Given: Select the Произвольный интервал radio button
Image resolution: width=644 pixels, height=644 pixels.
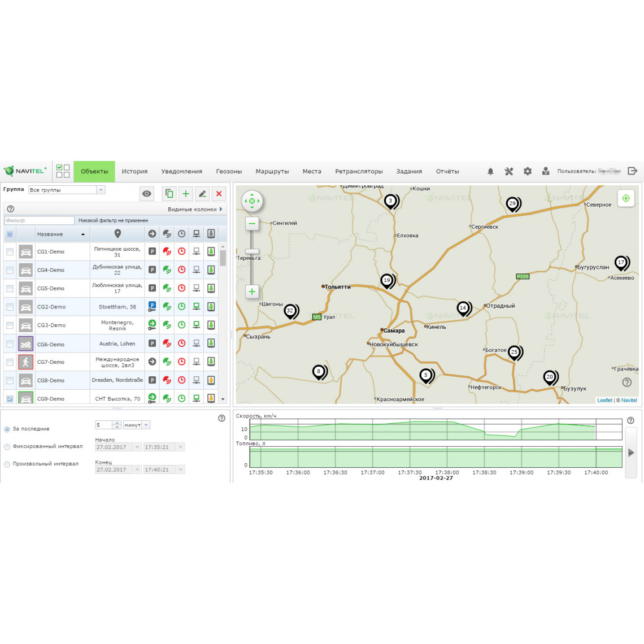Looking at the screenshot, I should (7, 464).
